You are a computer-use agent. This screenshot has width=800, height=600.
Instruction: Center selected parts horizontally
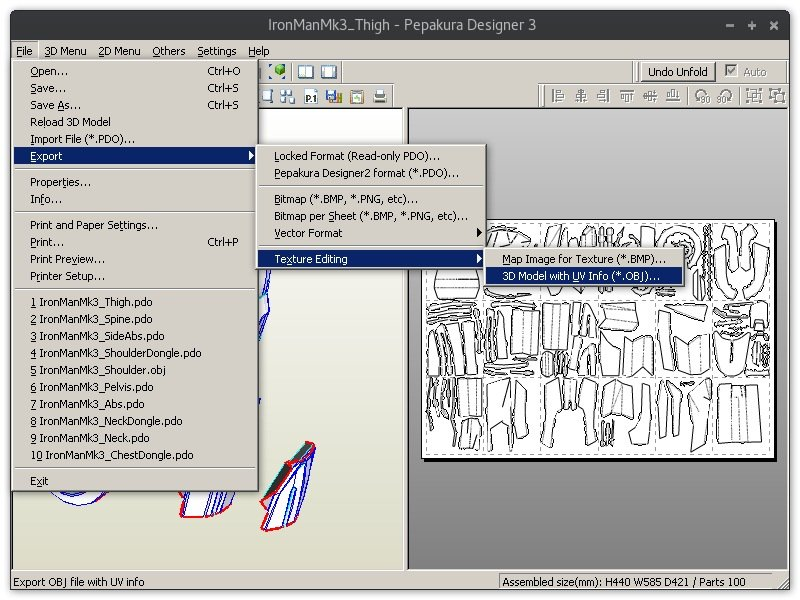581,96
